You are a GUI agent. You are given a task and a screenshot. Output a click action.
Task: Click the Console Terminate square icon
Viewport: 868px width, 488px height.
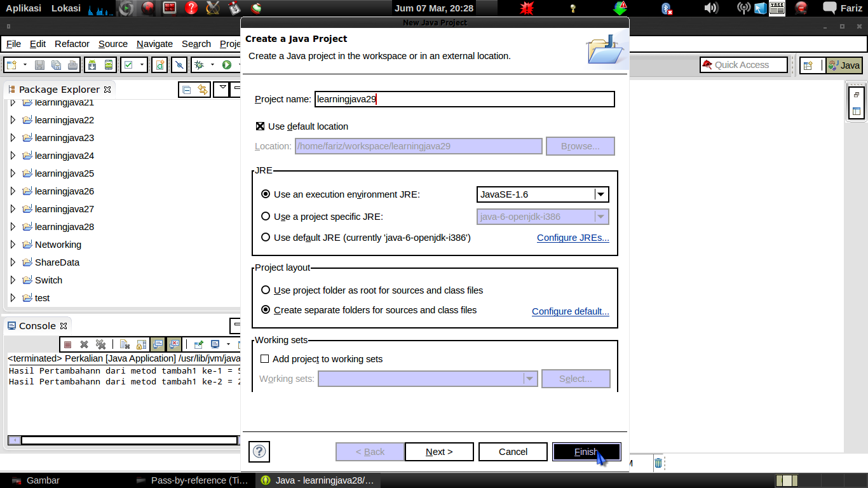click(x=67, y=344)
